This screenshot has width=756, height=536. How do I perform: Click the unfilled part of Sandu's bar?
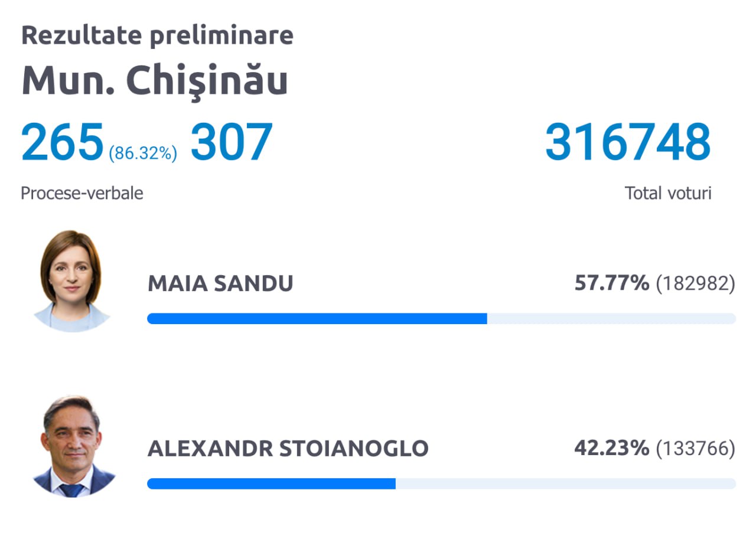611,319
